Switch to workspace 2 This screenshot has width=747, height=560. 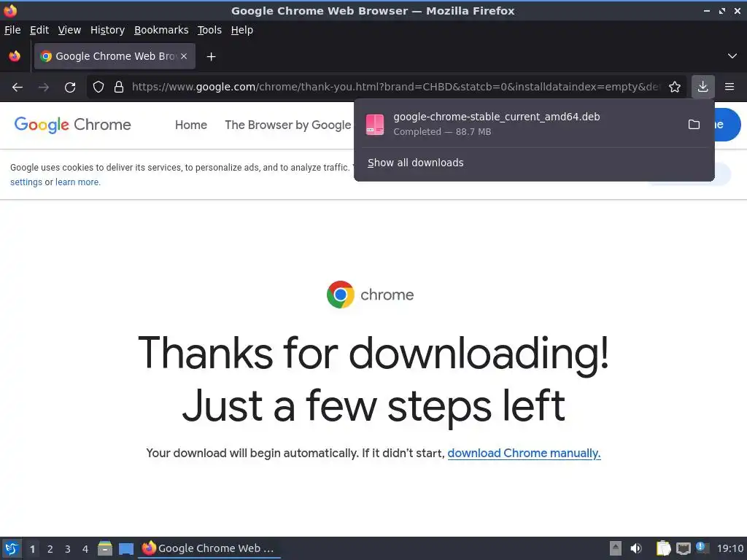click(x=50, y=549)
